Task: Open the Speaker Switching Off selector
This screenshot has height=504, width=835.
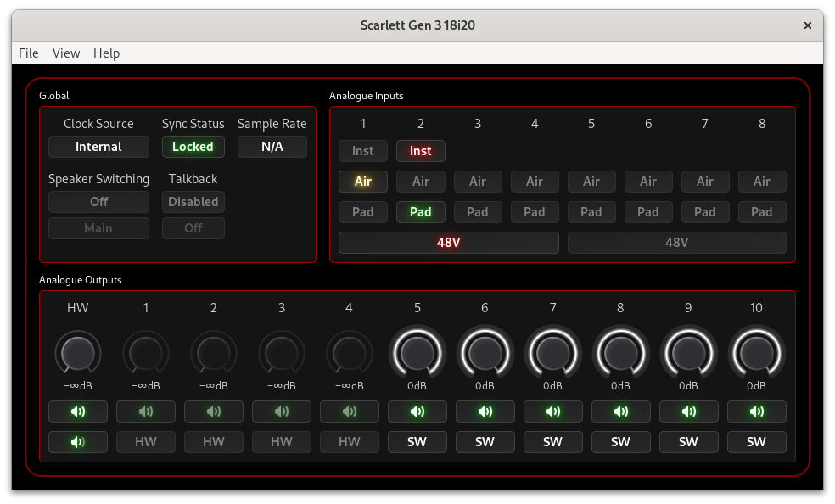Action: (98, 202)
